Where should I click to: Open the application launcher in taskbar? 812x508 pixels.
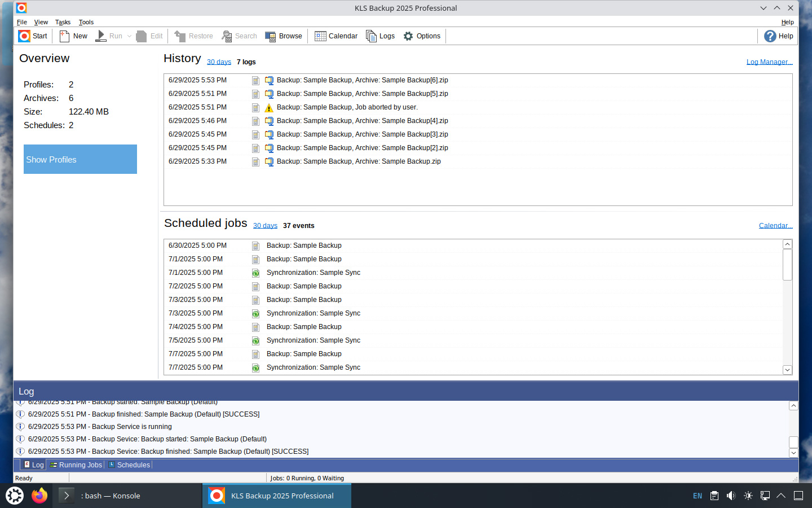pyautogui.click(x=15, y=496)
